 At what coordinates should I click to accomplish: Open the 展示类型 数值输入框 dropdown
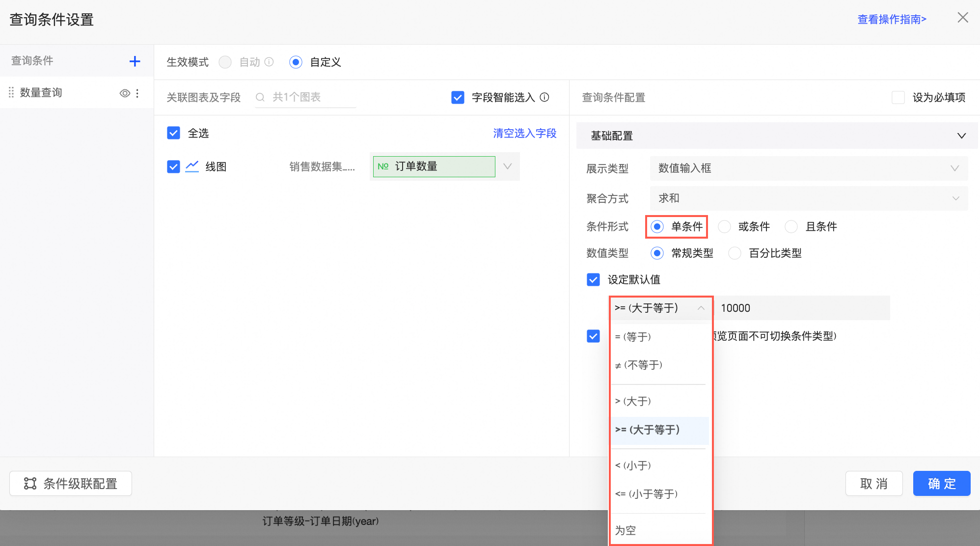pos(808,168)
